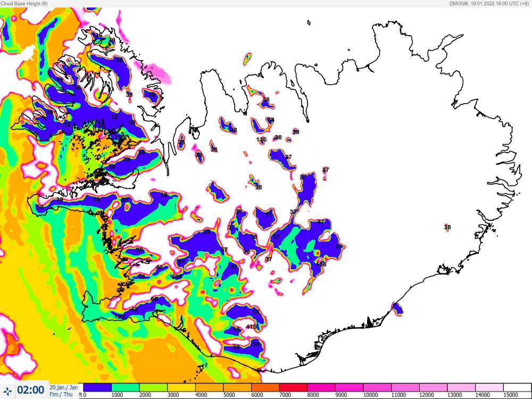
Task: Pick the blue 0–1000 ft legend swatch
Action: point(97,387)
